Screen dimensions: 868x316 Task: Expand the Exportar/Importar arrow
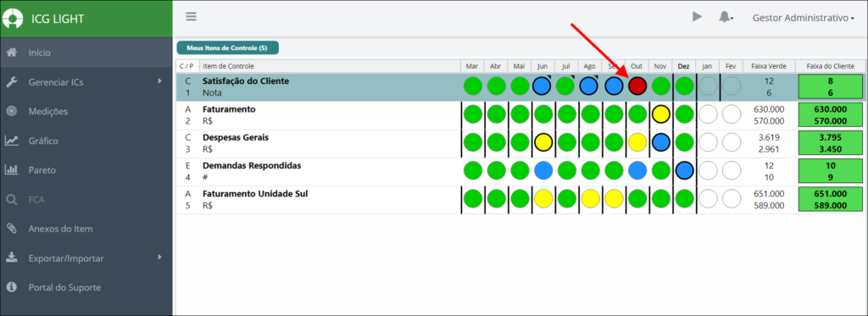[159, 258]
